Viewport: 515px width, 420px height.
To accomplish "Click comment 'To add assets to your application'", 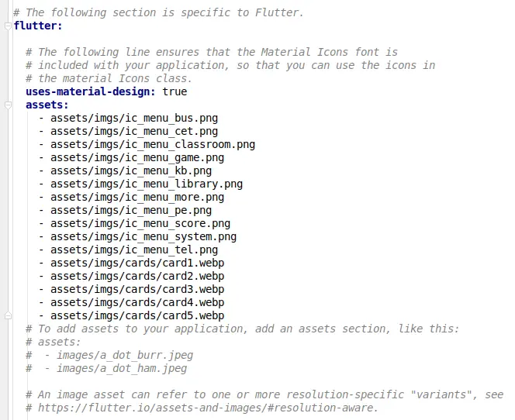I will click(x=243, y=329).
